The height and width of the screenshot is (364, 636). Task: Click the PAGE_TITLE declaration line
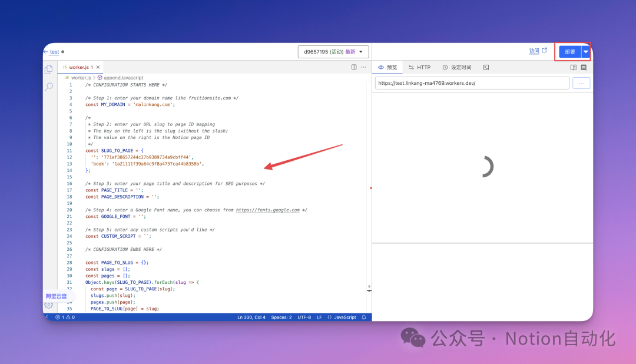click(114, 190)
